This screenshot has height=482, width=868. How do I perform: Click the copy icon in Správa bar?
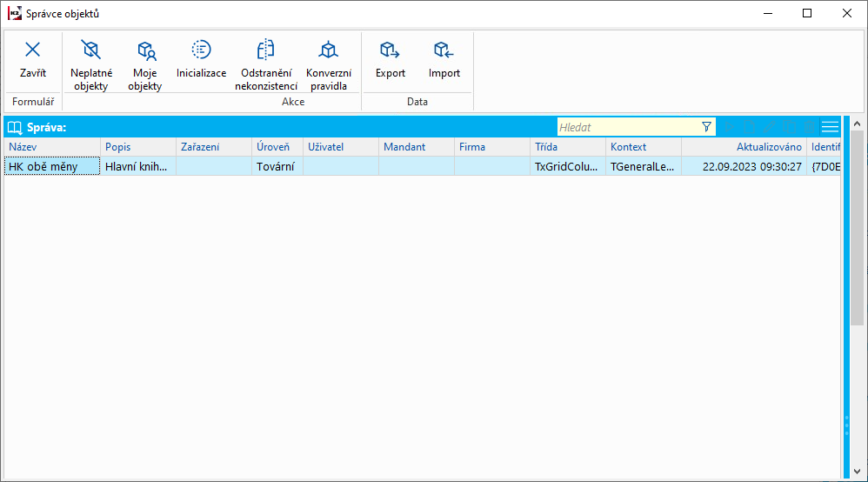click(790, 127)
